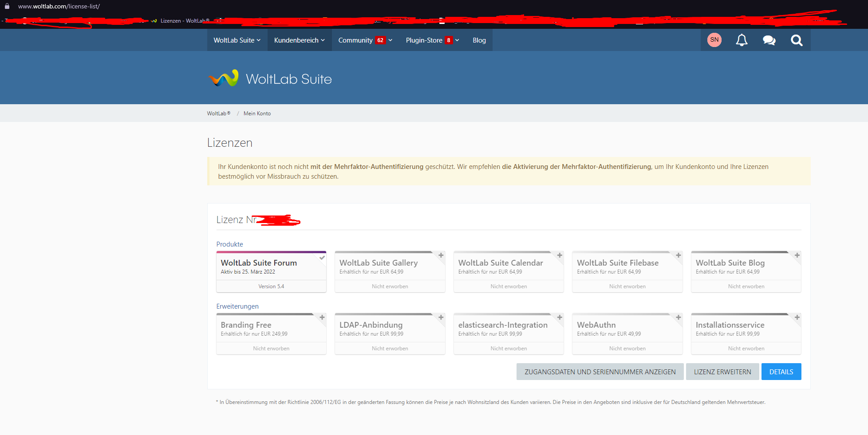
Task: Expand the WoltLab Suite dropdown menu
Action: 237,40
